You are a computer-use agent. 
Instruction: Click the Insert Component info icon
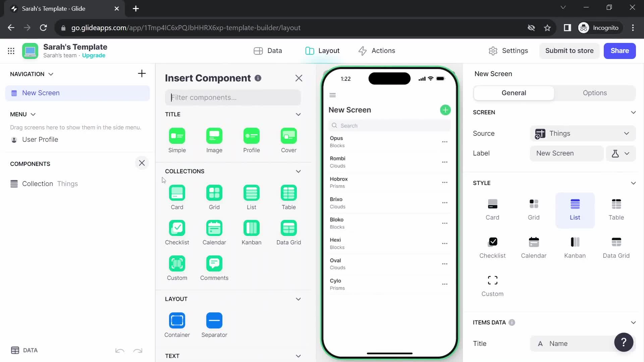258,78
